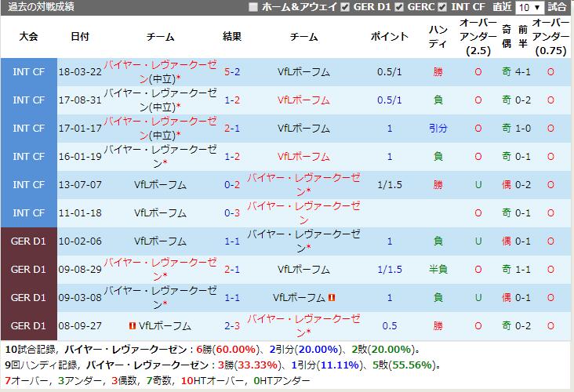Viewport: 574px width, 392px height.
Task: Click the 日付 column header
Action: coord(80,36)
